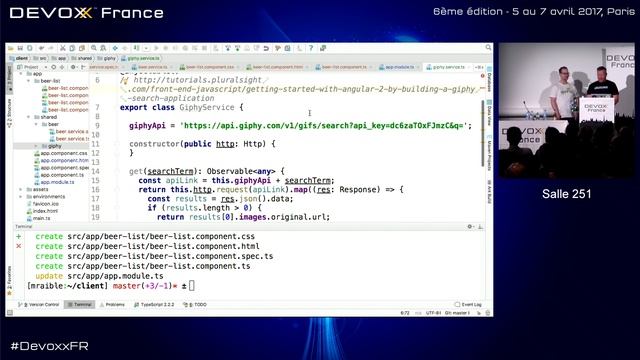Collapse the shared folder
The width and height of the screenshot is (640, 360).
(29, 117)
